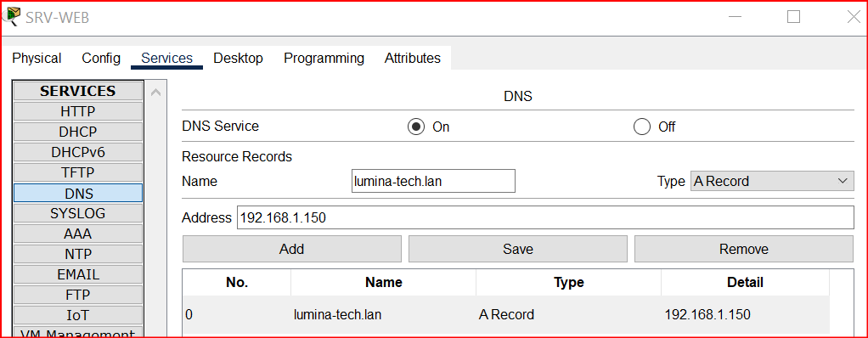Open the AAA service

(78, 234)
